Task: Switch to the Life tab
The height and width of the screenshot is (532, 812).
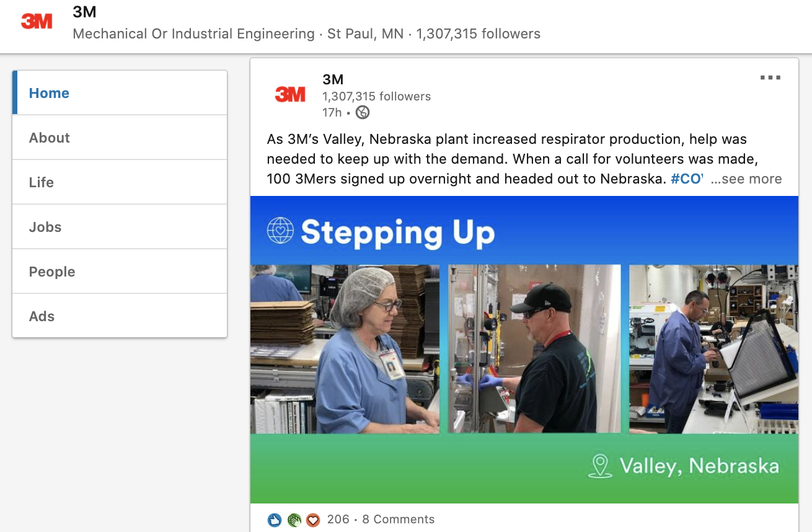Action: (120, 182)
